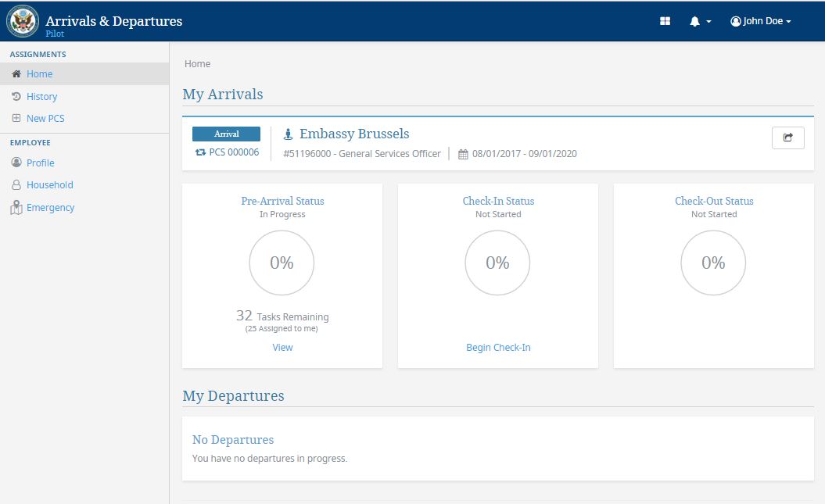Expand the notifications dropdown caret
The width and height of the screenshot is (825, 504).
708,22
